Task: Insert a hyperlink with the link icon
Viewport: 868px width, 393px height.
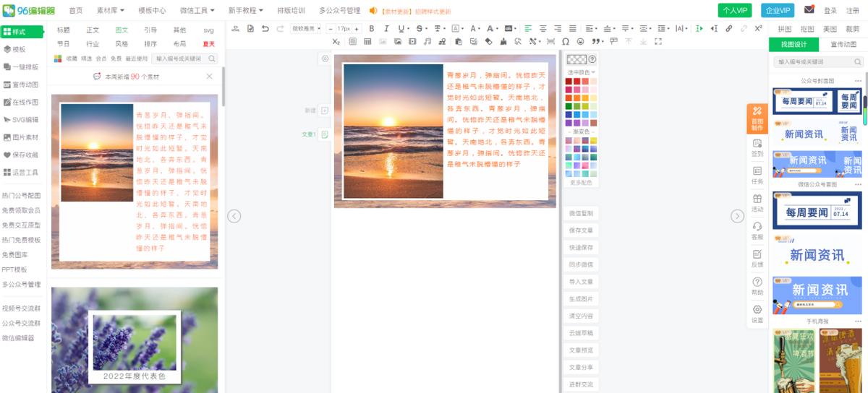Action: point(728,29)
